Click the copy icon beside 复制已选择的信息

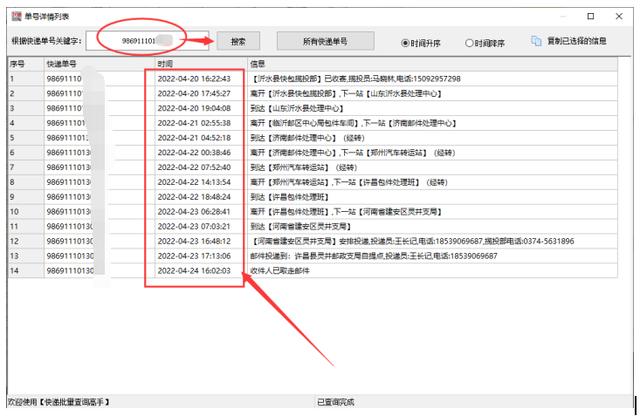pos(536,41)
